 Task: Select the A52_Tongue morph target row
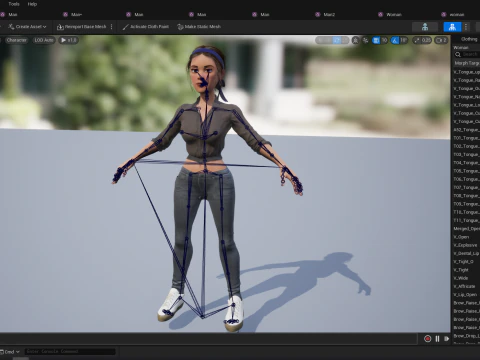pos(466,130)
